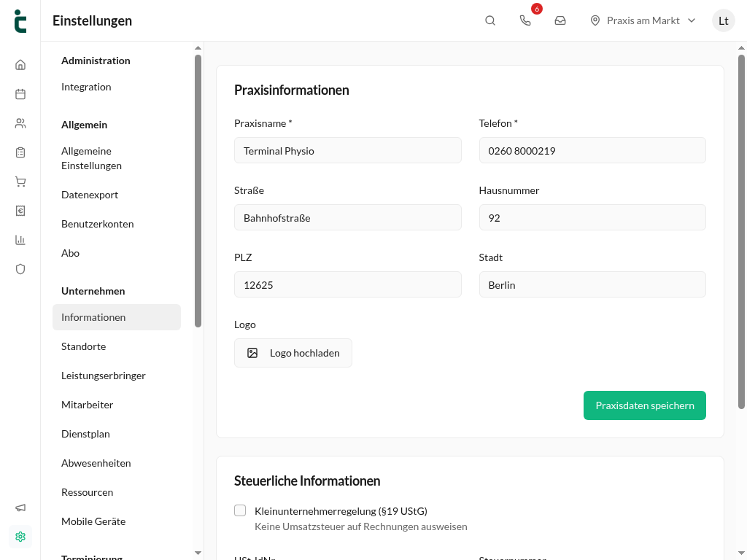Open the phone calls icon with badge
Image resolution: width=747 pixels, height=560 pixels.
tap(525, 20)
